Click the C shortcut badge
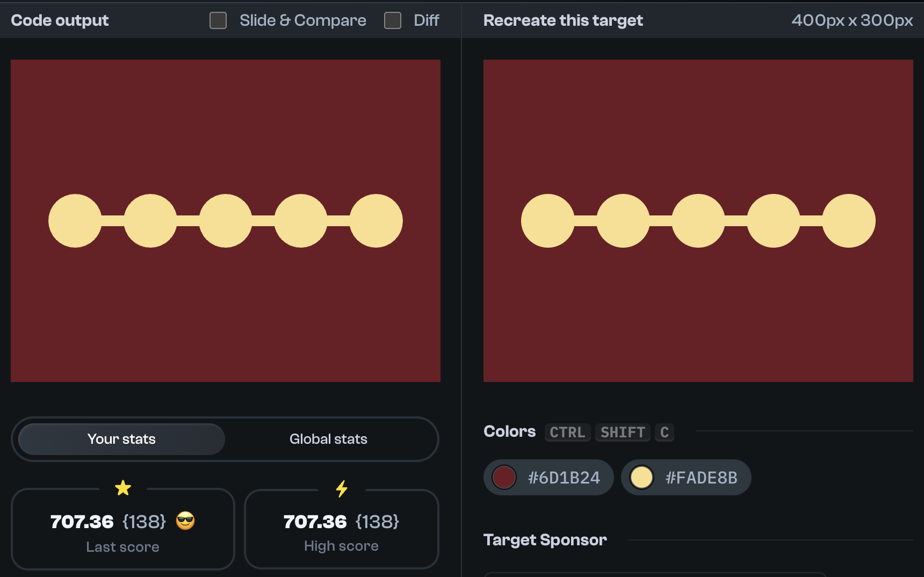The height and width of the screenshot is (577, 924). coord(665,432)
